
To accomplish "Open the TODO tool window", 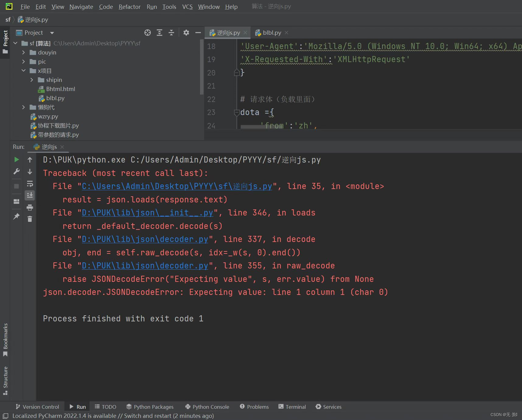I will coord(106,407).
